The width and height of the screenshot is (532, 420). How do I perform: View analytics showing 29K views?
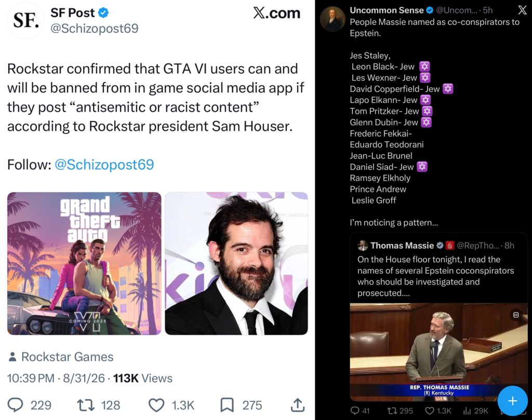click(467, 411)
